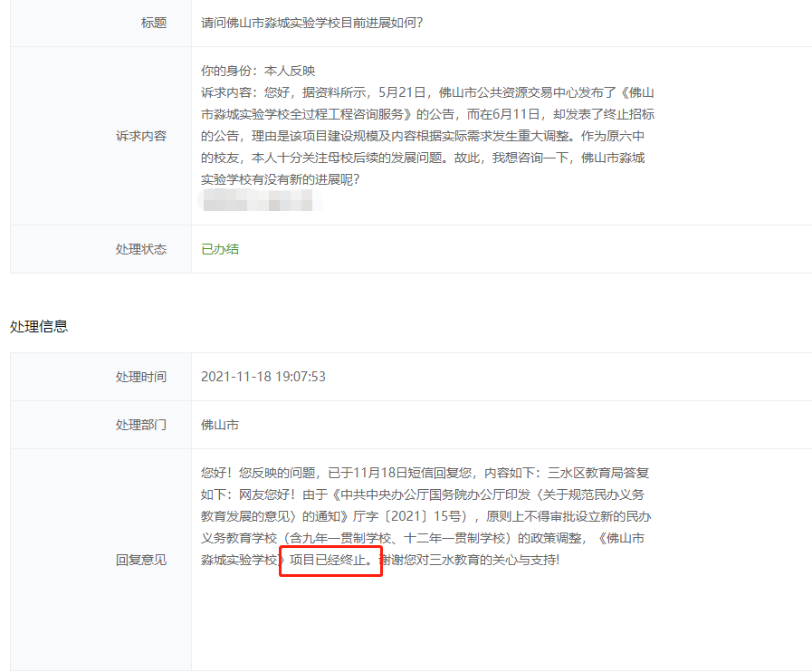Click the green 已办结 status

(220, 249)
